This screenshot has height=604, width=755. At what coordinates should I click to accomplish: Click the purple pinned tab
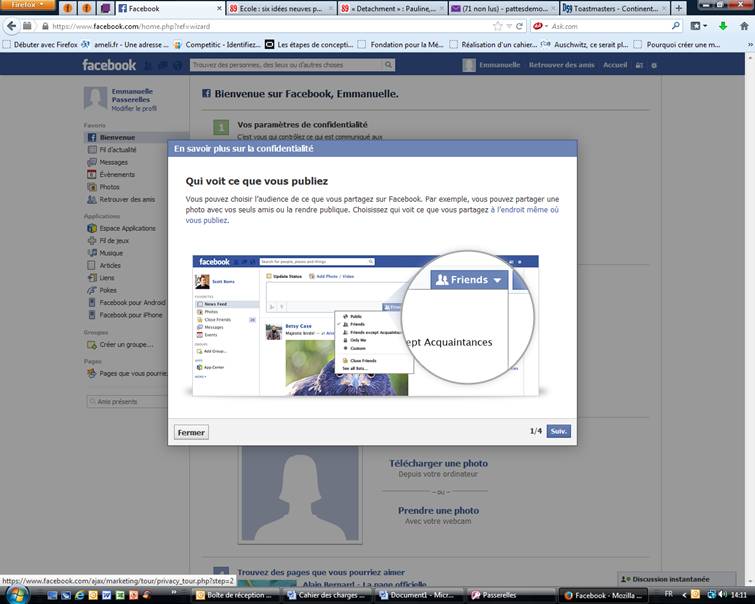tap(105, 8)
